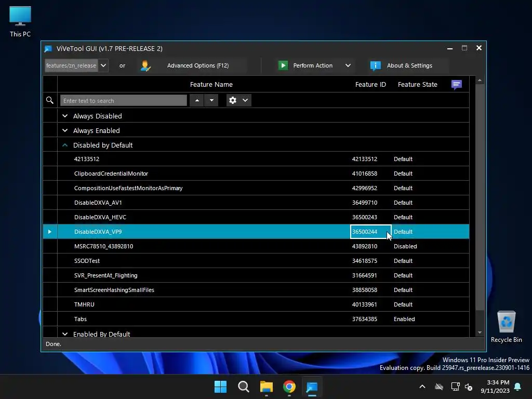Image resolution: width=532 pixels, height=399 pixels.
Task: Click the Disabled state of MSRC78510_43892810
Action: click(x=405, y=246)
